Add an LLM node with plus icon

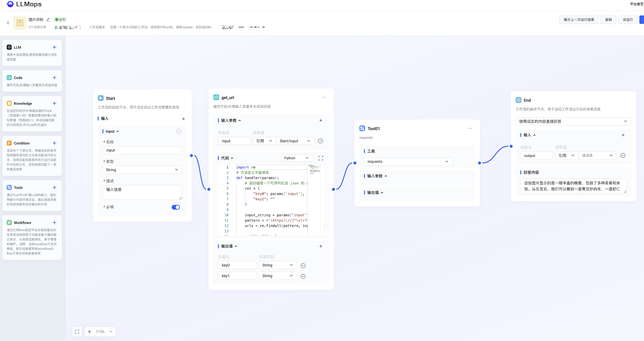tap(54, 47)
